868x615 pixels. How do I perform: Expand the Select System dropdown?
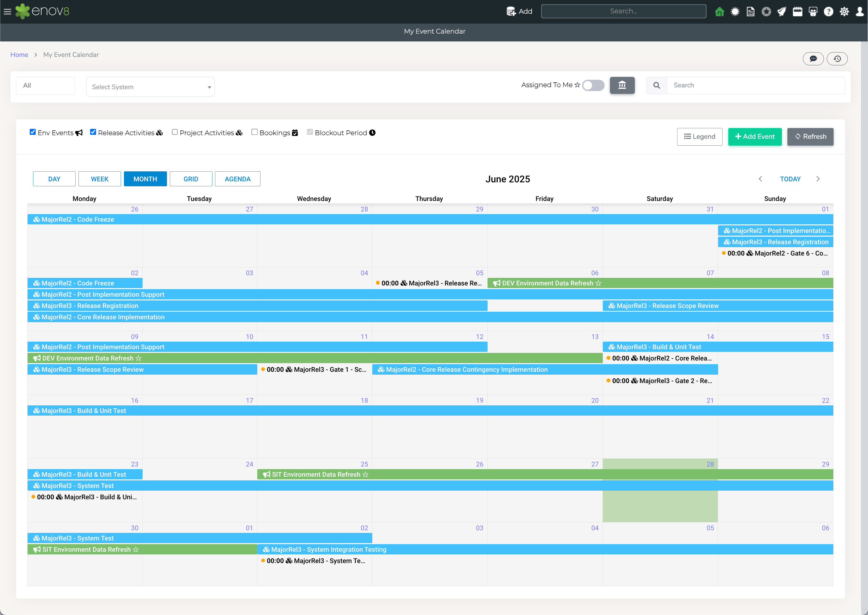coord(150,87)
